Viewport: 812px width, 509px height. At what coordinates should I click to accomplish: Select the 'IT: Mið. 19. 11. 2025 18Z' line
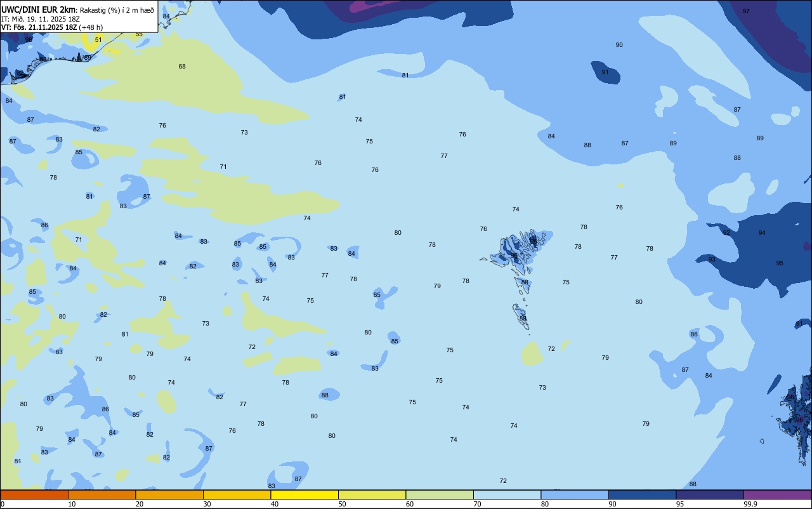pyautogui.click(x=41, y=19)
